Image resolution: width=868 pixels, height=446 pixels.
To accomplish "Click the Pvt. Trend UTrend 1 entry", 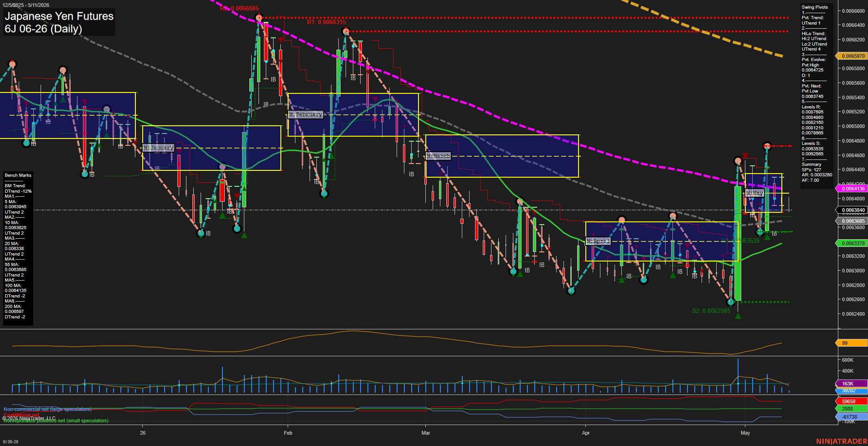I will click(x=813, y=21).
